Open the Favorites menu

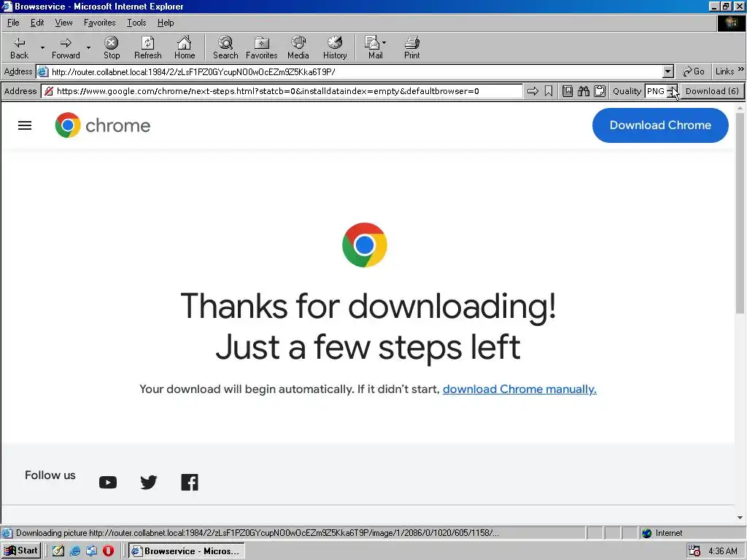[x=99, y=23]
